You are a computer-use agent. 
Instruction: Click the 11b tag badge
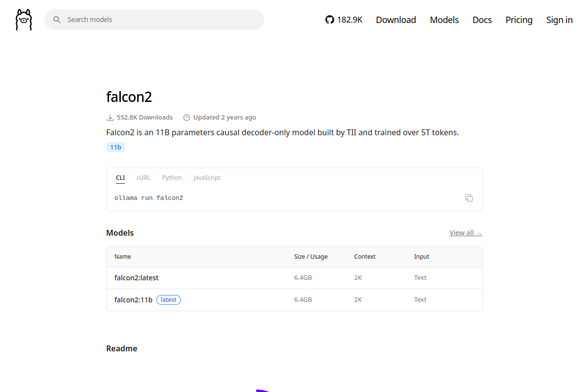click(x=116, y=147)
